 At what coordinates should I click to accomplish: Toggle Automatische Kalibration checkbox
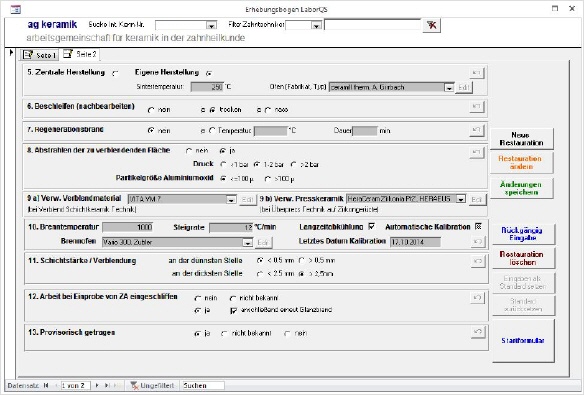[x=478, y=226]
